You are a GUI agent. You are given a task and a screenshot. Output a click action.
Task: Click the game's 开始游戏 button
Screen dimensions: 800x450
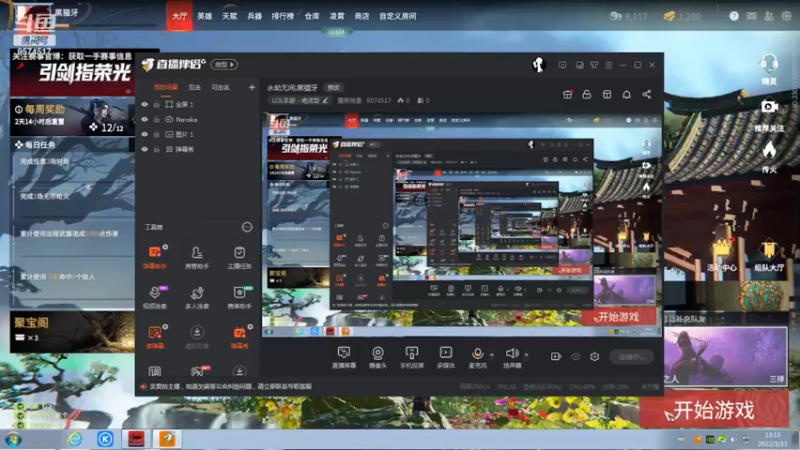(x=714, y=410)
